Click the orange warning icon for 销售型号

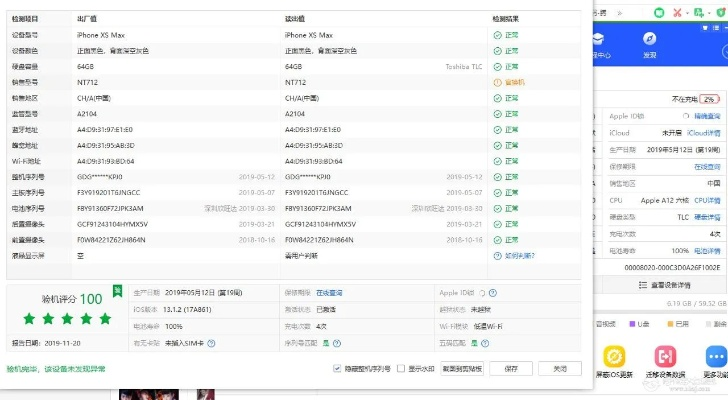click(x=497, y=82)
